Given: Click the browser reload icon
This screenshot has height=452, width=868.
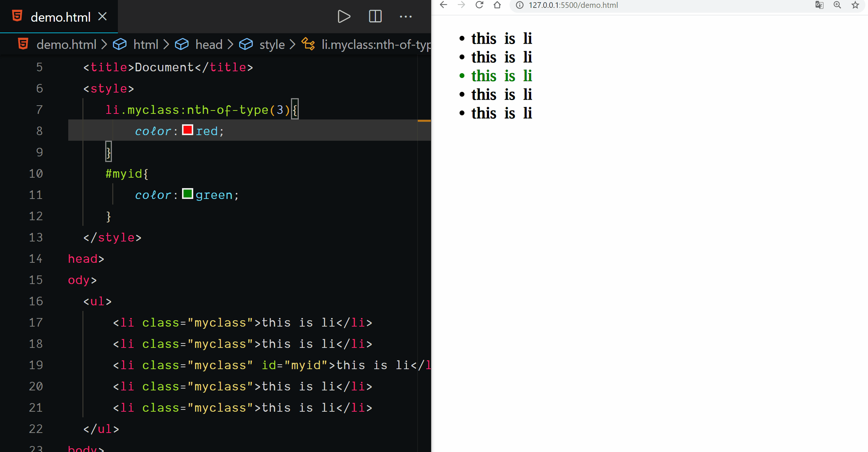Looking at the screenshot, I should (x=479, y=5).
